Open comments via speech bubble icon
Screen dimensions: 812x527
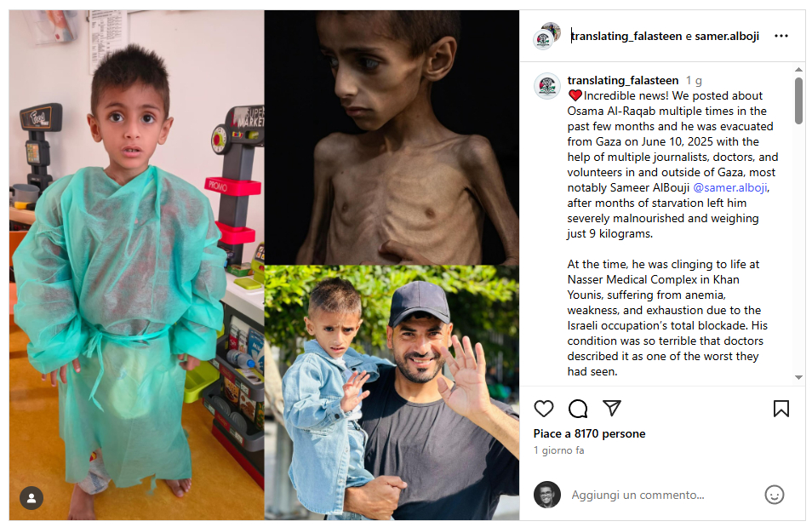click(x=577, y=409)
